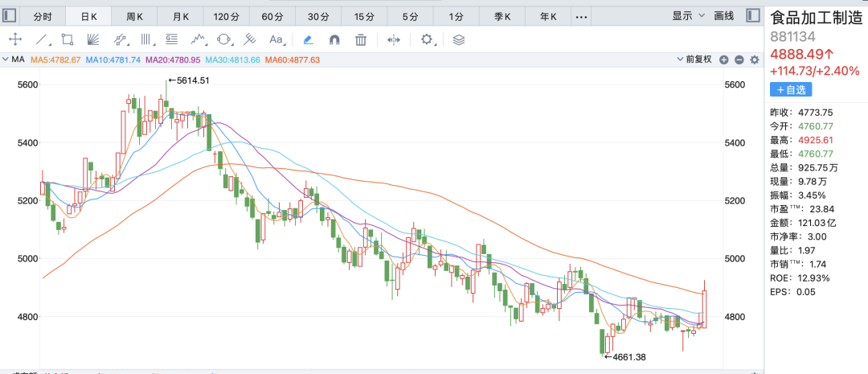Click the blue pen highlight tool
The image size is (868, 374).
309,39
